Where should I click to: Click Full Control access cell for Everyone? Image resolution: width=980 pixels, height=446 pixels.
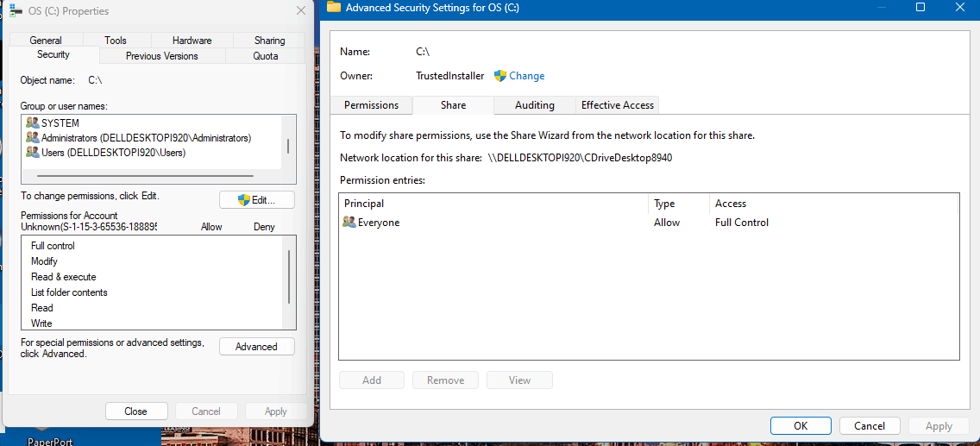[x=742, y=223]
